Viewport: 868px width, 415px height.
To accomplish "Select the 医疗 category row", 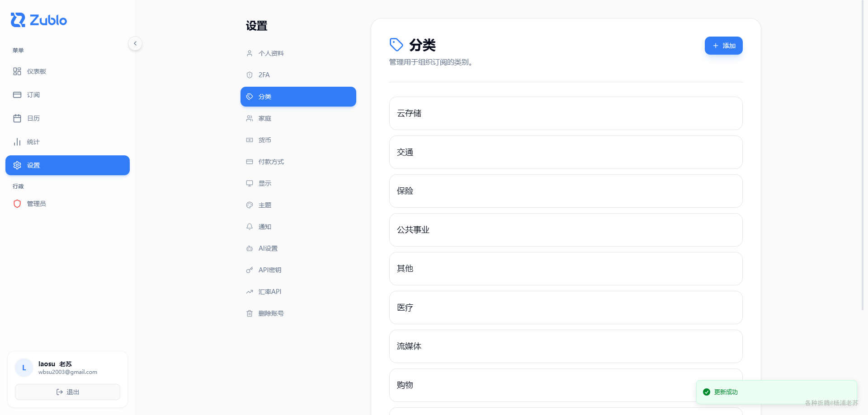I will [566, 308].
